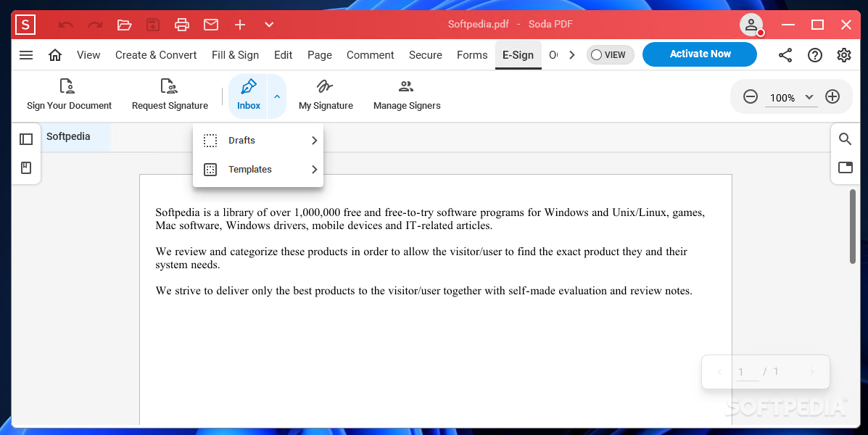The image size is (868, 435).
Task: Switch to the Edit tab
Action: (x=283, y=55)
